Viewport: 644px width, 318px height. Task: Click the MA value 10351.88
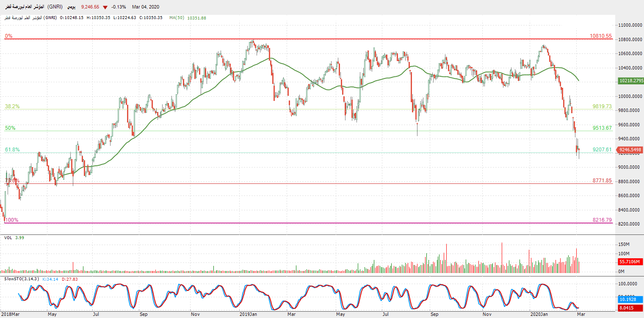[196, 18]
